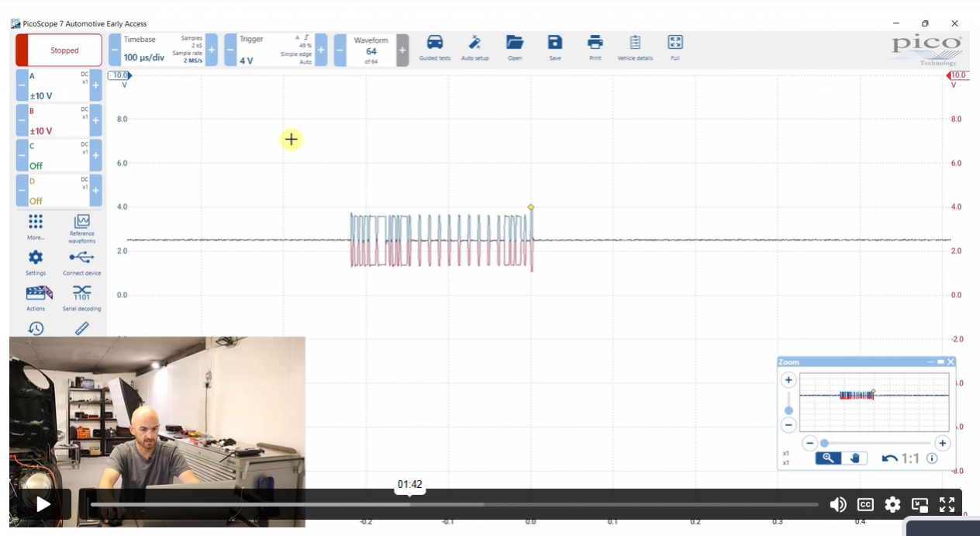Click the yellow trigger marker diamond
The height and width of the screenshot is (536, 980).
point(531,207)
